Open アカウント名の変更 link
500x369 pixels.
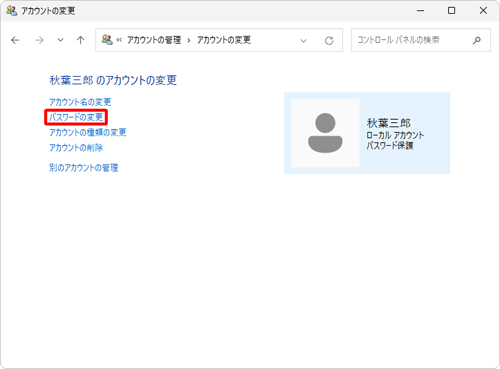80,102
